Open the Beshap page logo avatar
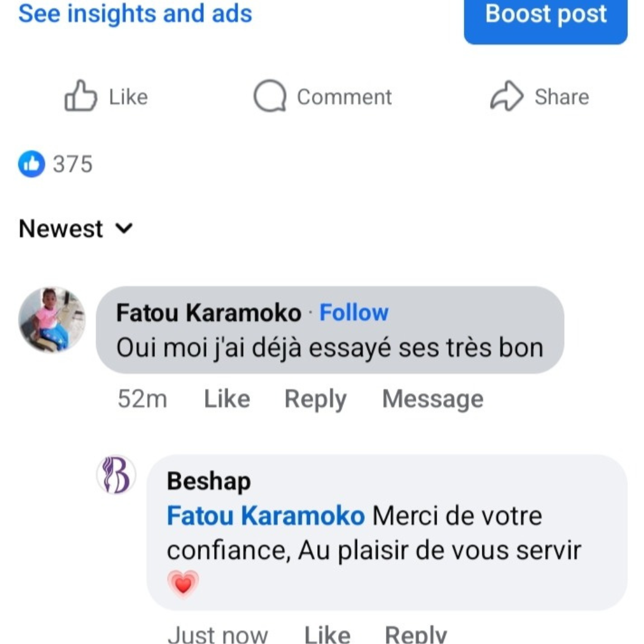This screenshot has height=644, width=644. [116, 475]
